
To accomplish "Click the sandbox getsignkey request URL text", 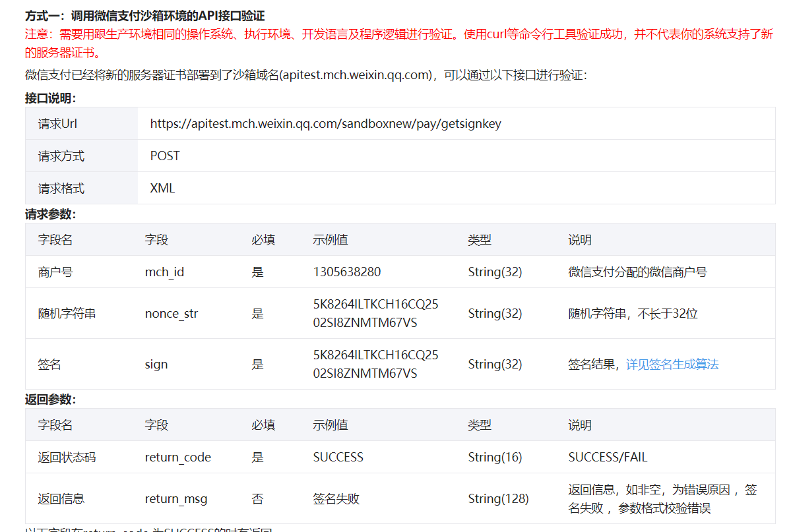I will click(x=325, y=124).
